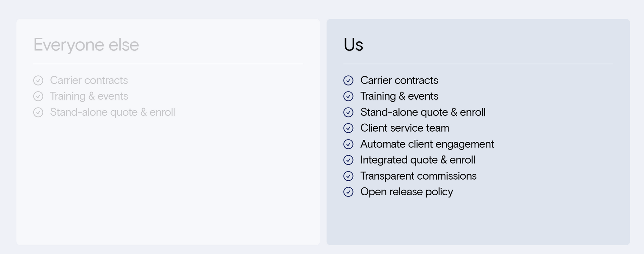Image resolution: width=644 pixels, height=254 pixels.
Task: Click check icon next to Automate client engagement
Action: [348, 144]
